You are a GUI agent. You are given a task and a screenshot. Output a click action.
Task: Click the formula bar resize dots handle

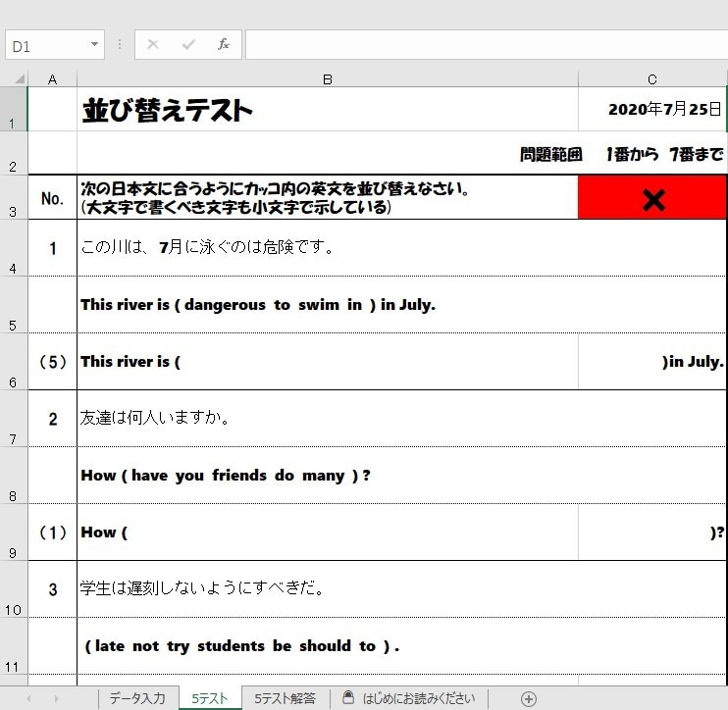[x=120, y=44]
